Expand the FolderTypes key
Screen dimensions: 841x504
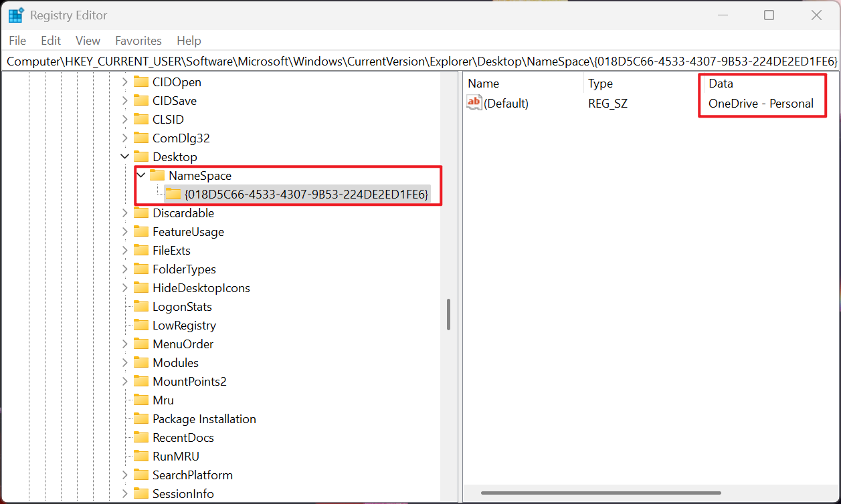tap(124, 269)
